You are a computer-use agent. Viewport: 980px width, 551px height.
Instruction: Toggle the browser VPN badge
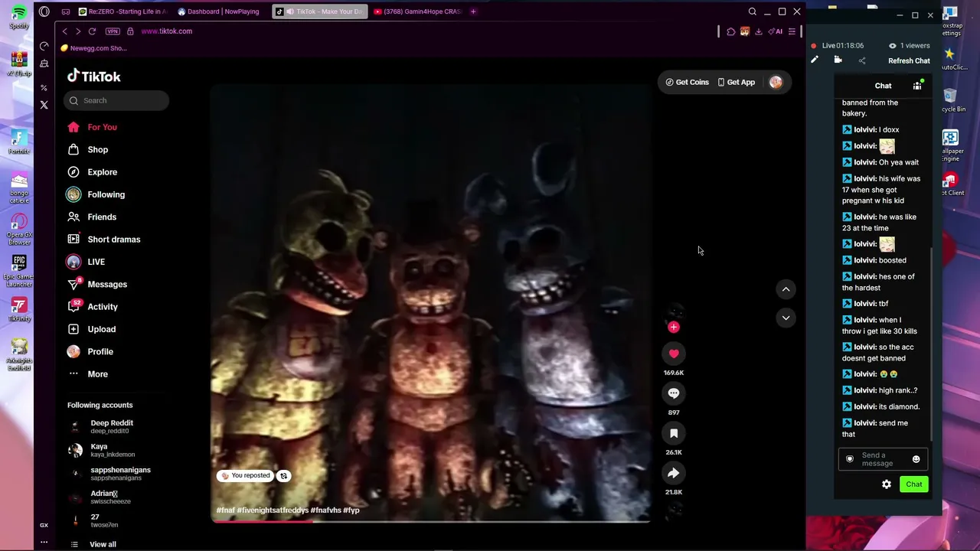[113, 31]
